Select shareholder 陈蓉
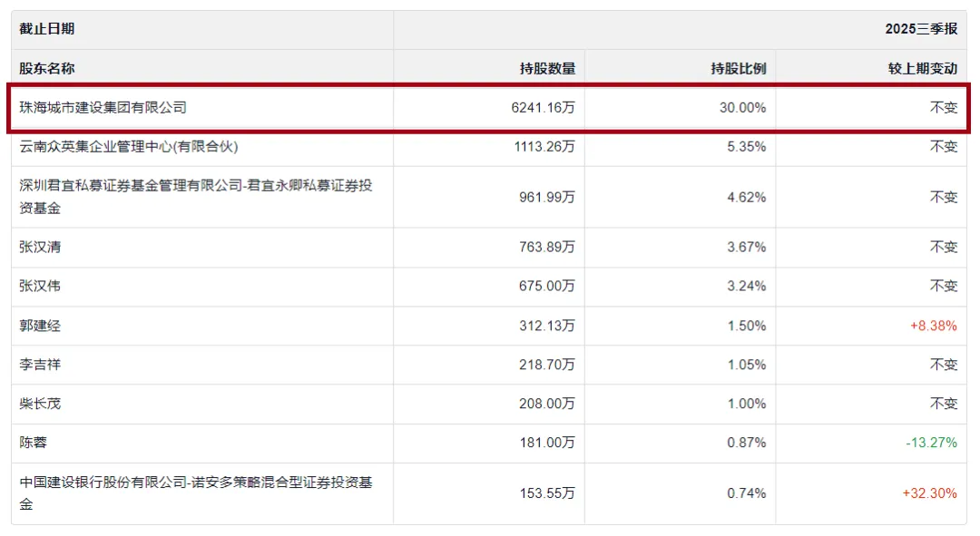This screenshot has height=536, width=980. pyautogui.click(x=34, y=443)
